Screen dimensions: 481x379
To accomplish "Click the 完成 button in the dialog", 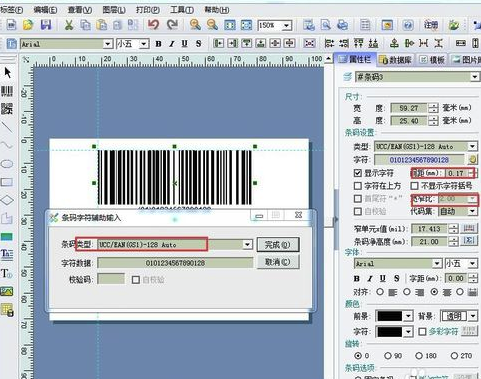I will click(278, 245).
